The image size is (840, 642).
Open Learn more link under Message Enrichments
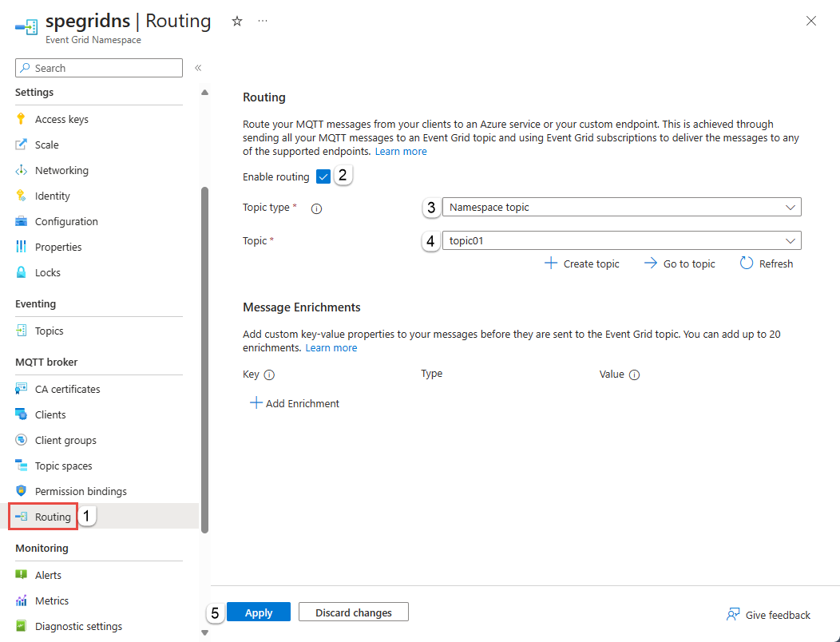tap(331, 348)
